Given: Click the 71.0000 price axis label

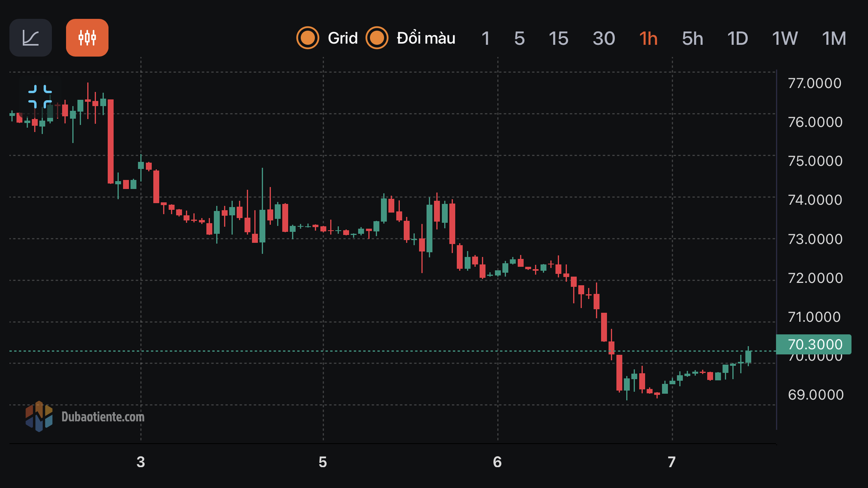Looking at the screenshot, I should point(815,317).
